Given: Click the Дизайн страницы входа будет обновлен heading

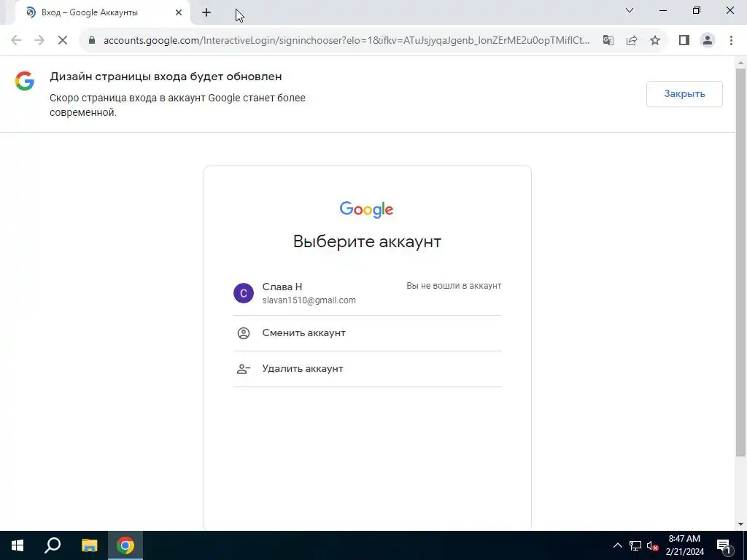Looking at the screenshot, I should 166,77.
